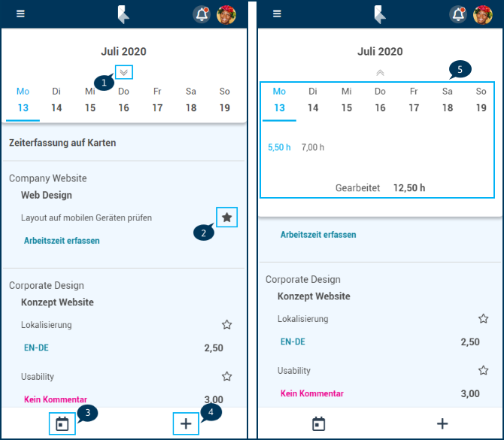Screen dimensions: 504x440
Task: Open EN-DE time entry in left screen
Action: [36, 347]
